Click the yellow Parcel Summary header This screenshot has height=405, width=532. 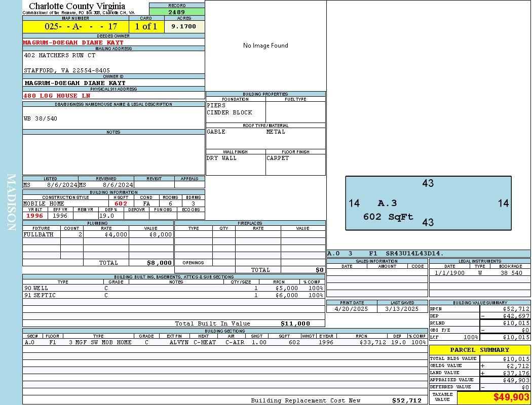click(479, 350)
